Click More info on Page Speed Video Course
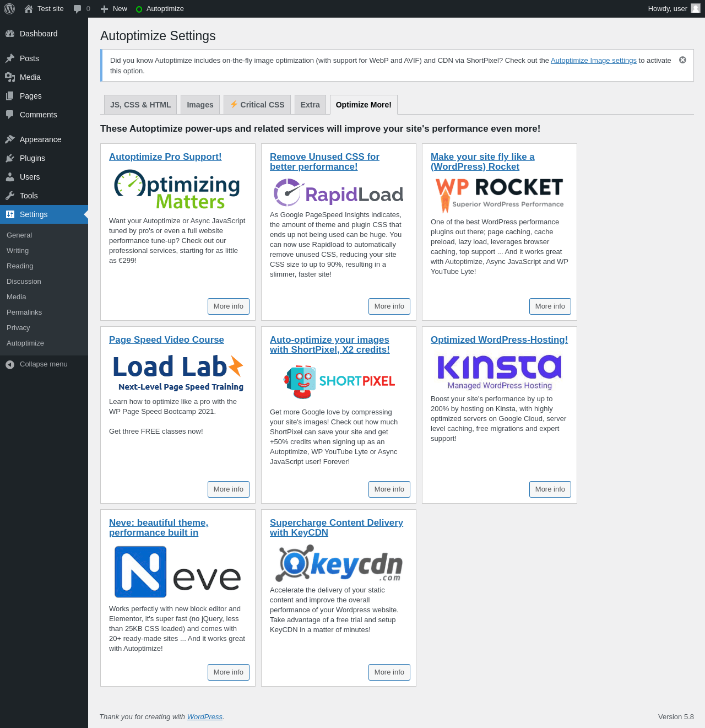This screenshot has height=728, width=705. (229, 489)
